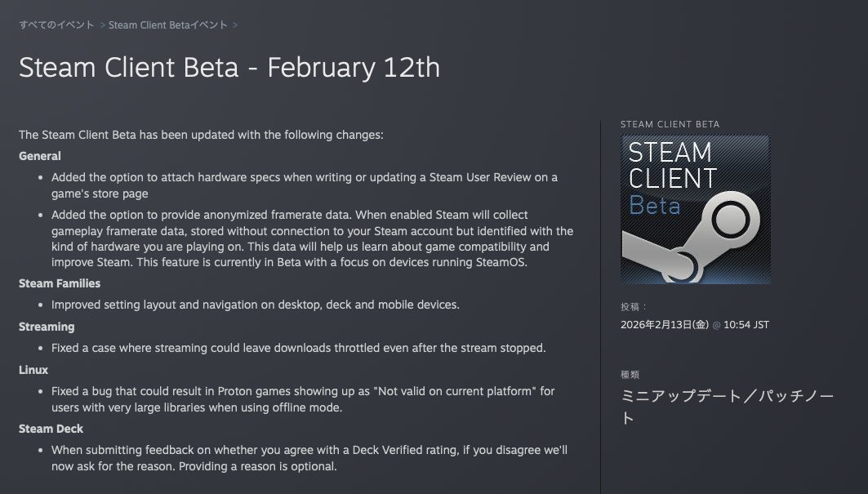Click the streaming downloads throttled fix note

[298, 348]
